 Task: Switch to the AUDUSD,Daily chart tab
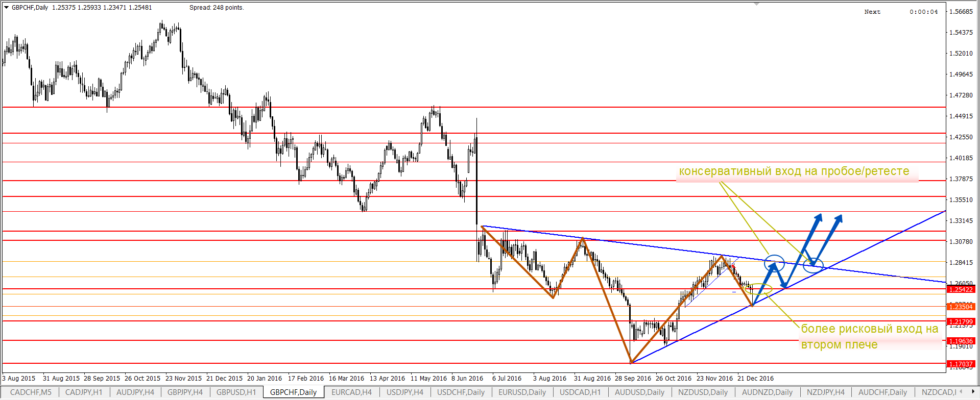click(x=639, y=392)
